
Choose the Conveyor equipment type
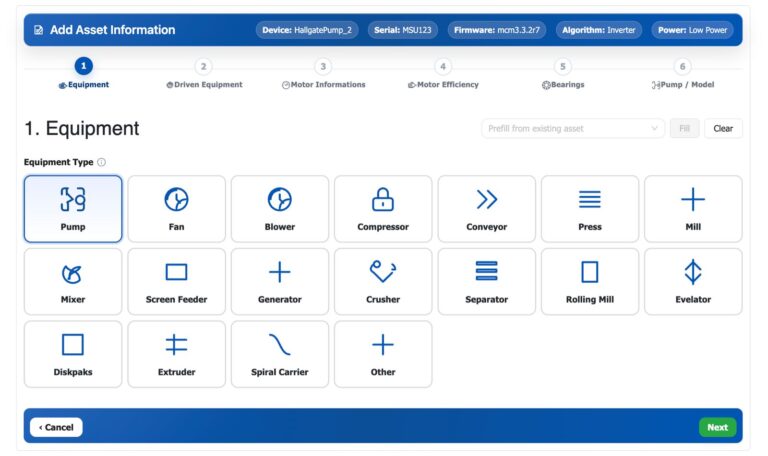pyautogui.click(x=486, y=209)
